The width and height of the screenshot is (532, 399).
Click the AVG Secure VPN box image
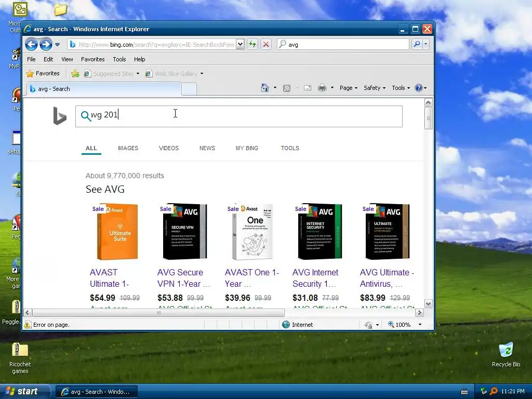[185, 232]
